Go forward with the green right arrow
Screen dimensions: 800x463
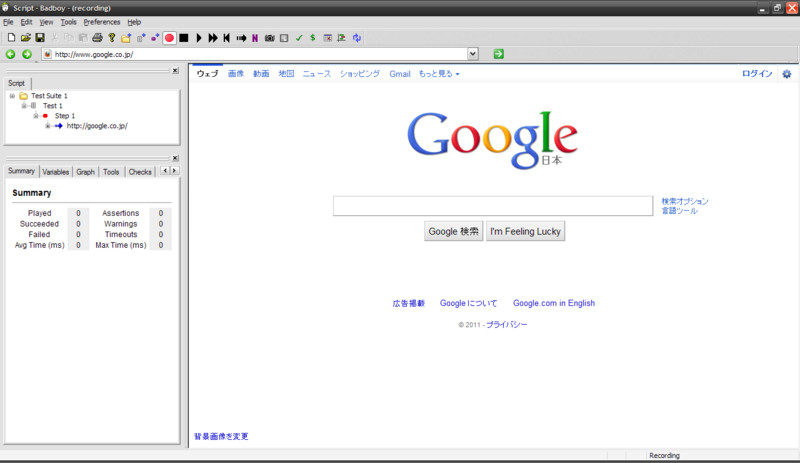pos(27,54)
